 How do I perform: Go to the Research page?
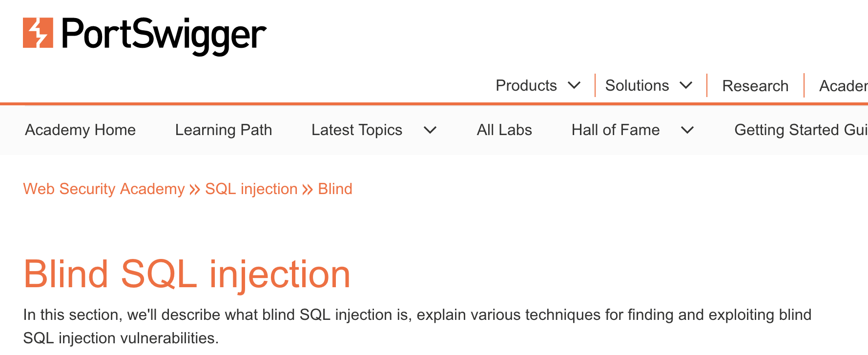(755, 86)
